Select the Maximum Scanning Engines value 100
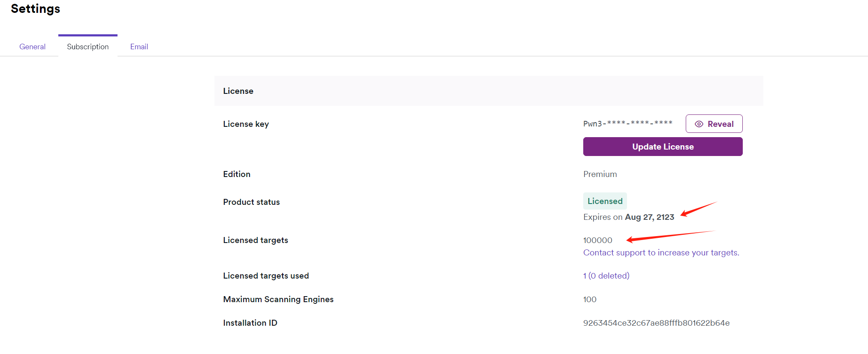Image resolution: width=868 pixels, height=354 pixels. pyautogui.click(x=590, y=300)
